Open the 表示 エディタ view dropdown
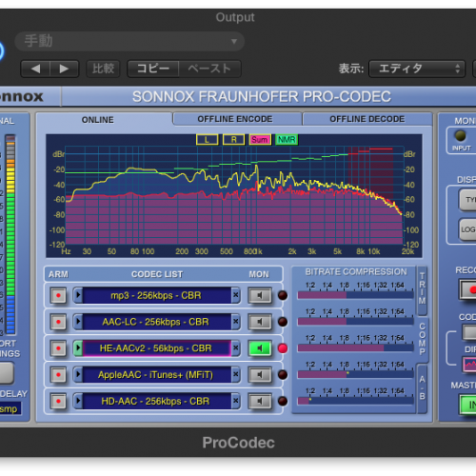This screenshot has width=476, height=476. [417, 69]
